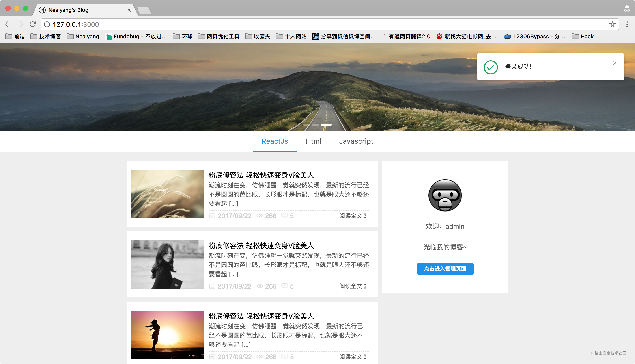Click the 点击进入管理页面 button

(445, 269)
